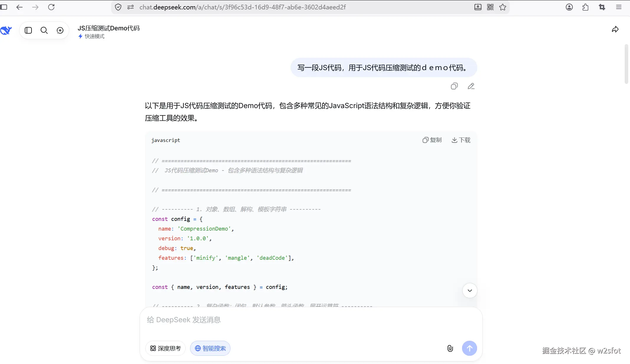The height and width of the screenshot is (364, 630).
Task: Click the address bar URL
Action: (x=243, y=7)
